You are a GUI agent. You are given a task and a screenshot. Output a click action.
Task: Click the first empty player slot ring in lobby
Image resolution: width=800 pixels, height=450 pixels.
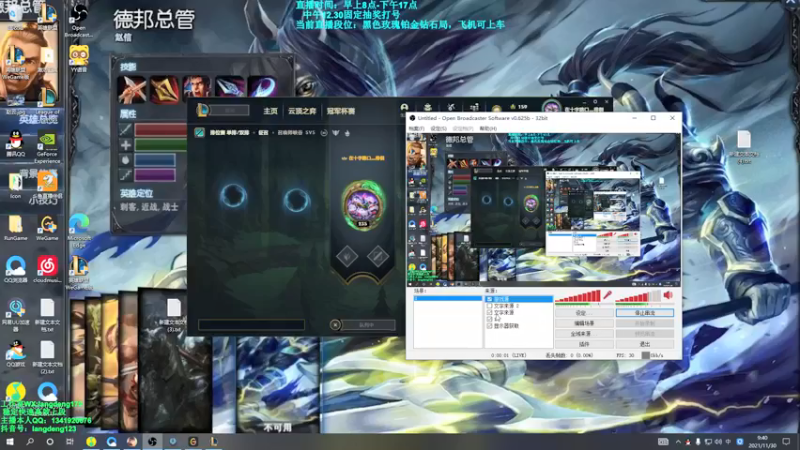(233, 196)
